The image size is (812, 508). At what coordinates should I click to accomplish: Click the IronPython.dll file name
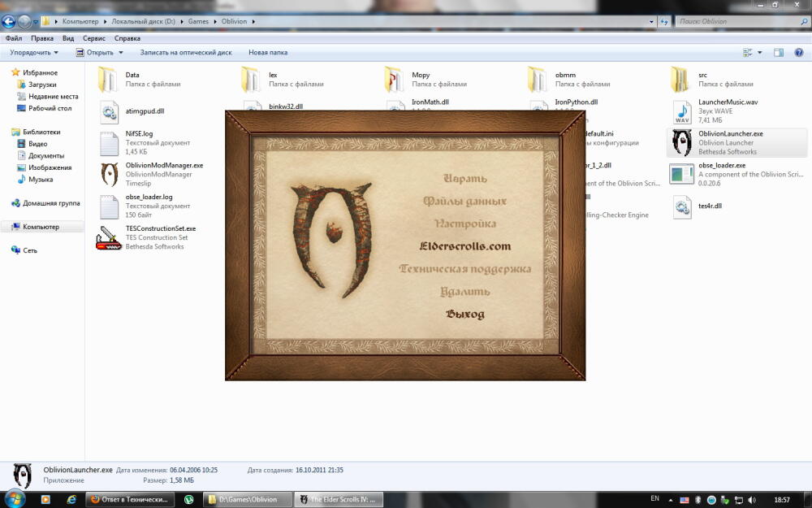[576, 102]
